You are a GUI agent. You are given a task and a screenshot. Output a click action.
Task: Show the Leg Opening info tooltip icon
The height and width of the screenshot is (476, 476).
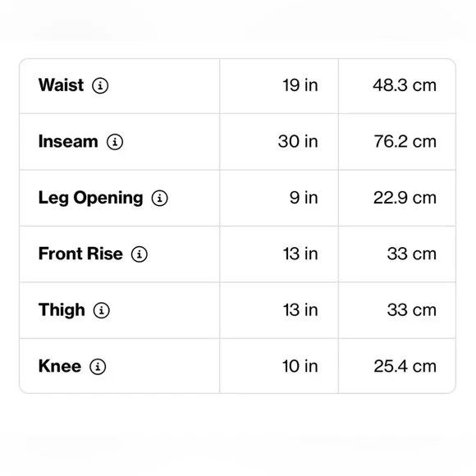pos(160,199)
